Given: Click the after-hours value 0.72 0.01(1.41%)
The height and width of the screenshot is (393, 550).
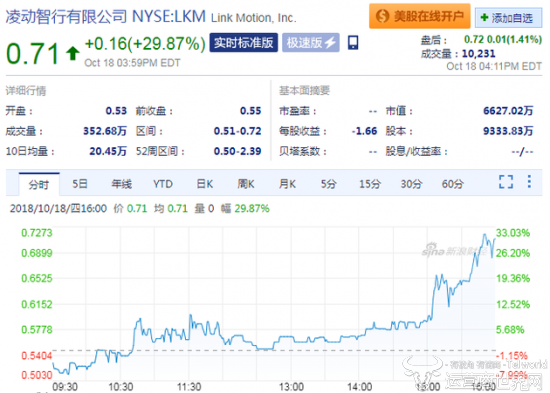Looking at the screenshot, I should tap(503, 39).
